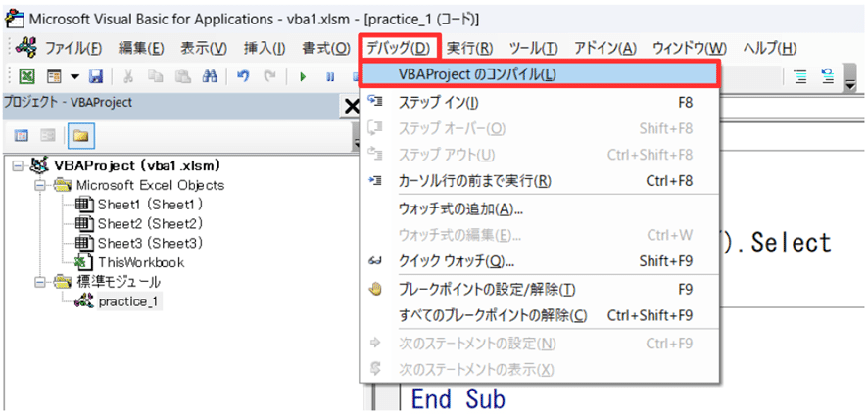This screenshot has width=868, height=414.
Task: Click the VBA icon left of ファイル menu
Action: point(26,48)
